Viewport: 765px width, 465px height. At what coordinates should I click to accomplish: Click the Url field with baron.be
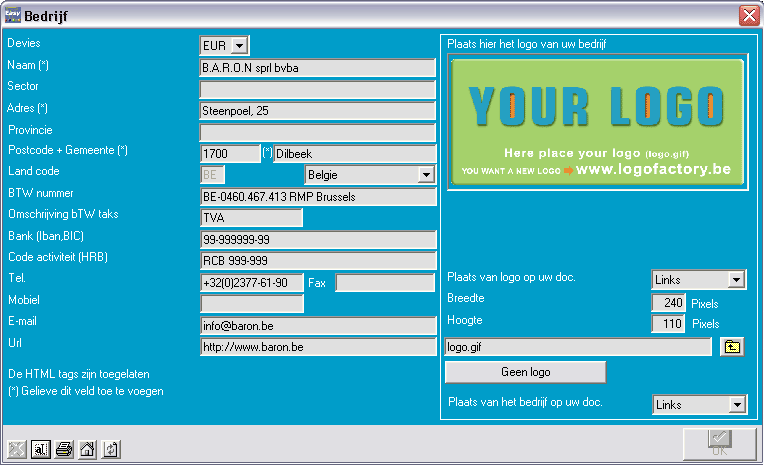(317, 347)
